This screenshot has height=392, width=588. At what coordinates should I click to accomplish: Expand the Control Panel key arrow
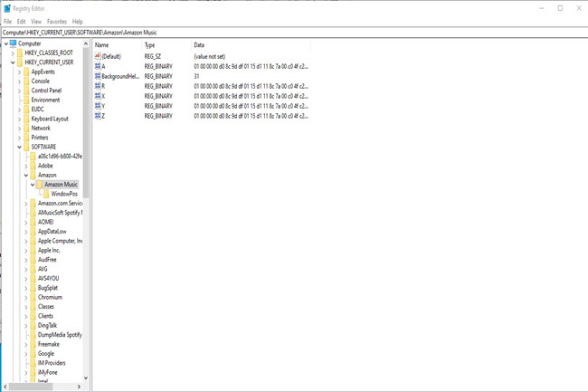click(x=20, y=91)
